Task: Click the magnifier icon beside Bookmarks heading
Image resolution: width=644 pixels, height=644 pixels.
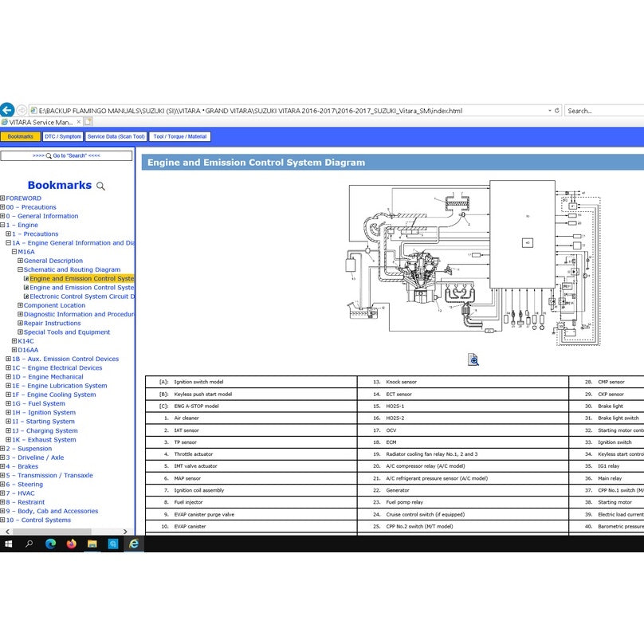Action: point(101,187)
